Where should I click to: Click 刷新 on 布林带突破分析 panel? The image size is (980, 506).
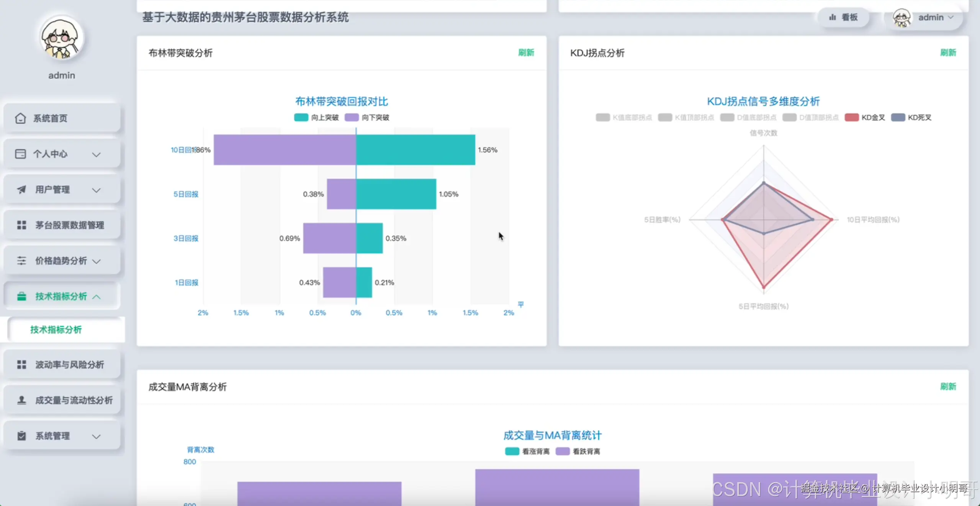tap(526, 53)
